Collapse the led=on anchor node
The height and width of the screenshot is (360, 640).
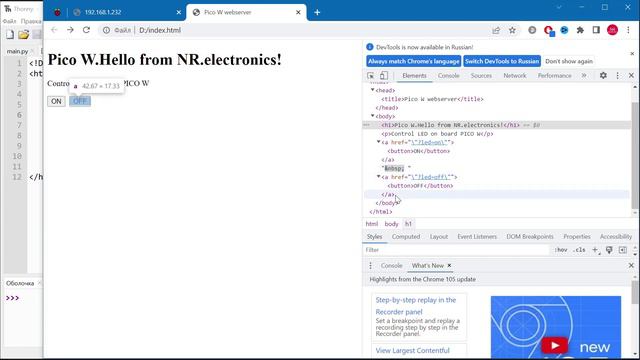[378, 142]
